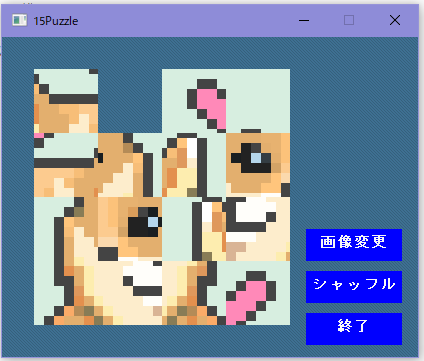The height and width of the screenshot is (361, 424).
Task: Slide the bottom-left corner puzzle tile
Action: click(x=66, y=293)
